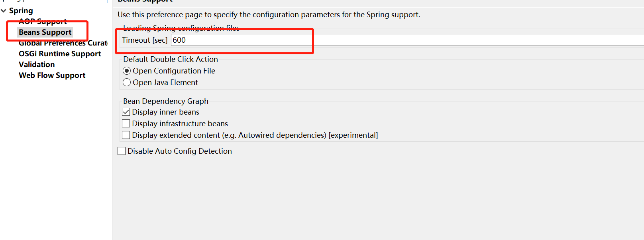Check Disable Auto Config Detection
644x240 pixels.
point(122,151)
